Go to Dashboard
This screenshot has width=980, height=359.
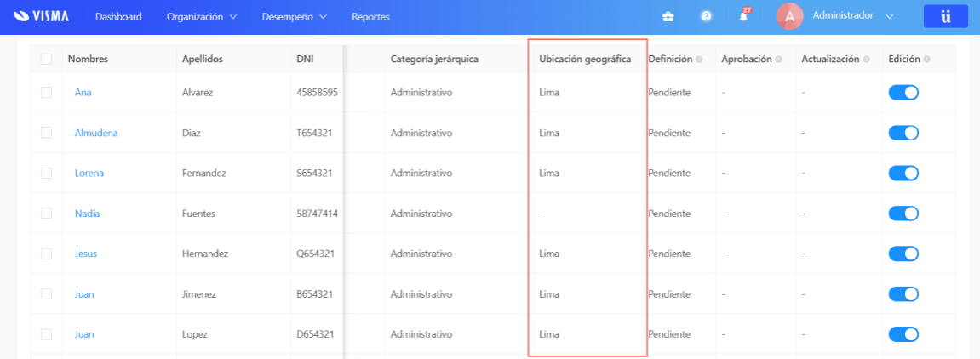[x=118, y=17]
